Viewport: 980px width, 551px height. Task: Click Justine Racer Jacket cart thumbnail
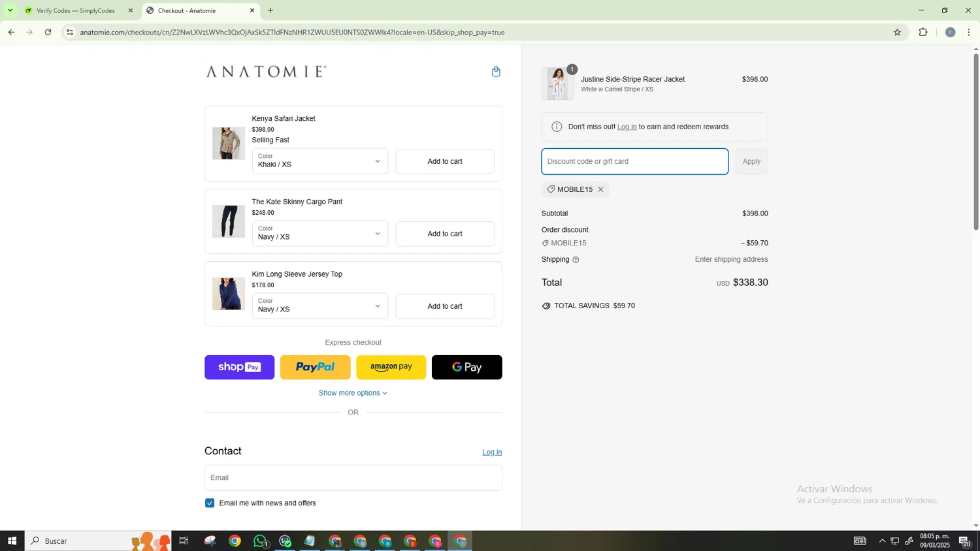click(558, 84)
